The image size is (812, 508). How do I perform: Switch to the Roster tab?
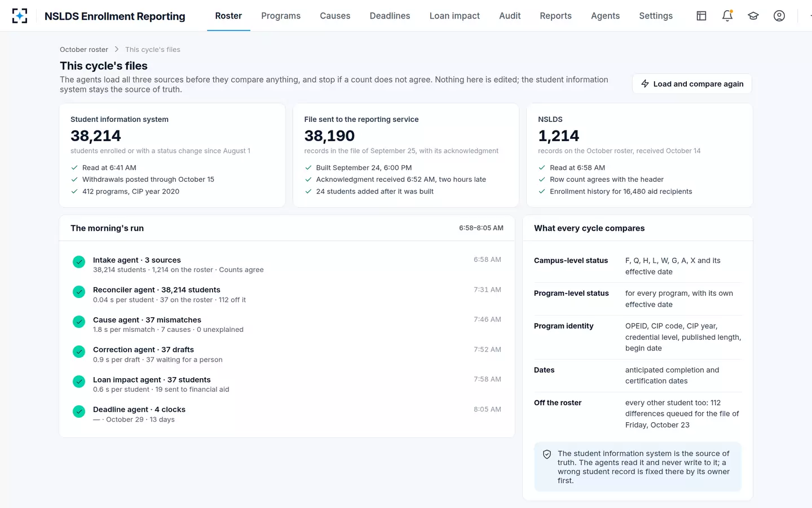click(x=228, y=16)
